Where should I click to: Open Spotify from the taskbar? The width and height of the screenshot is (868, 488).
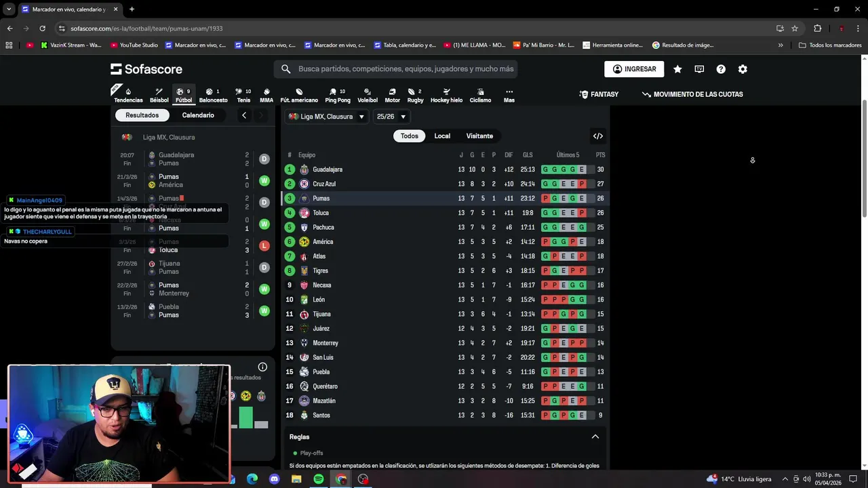tap(319, 479)
